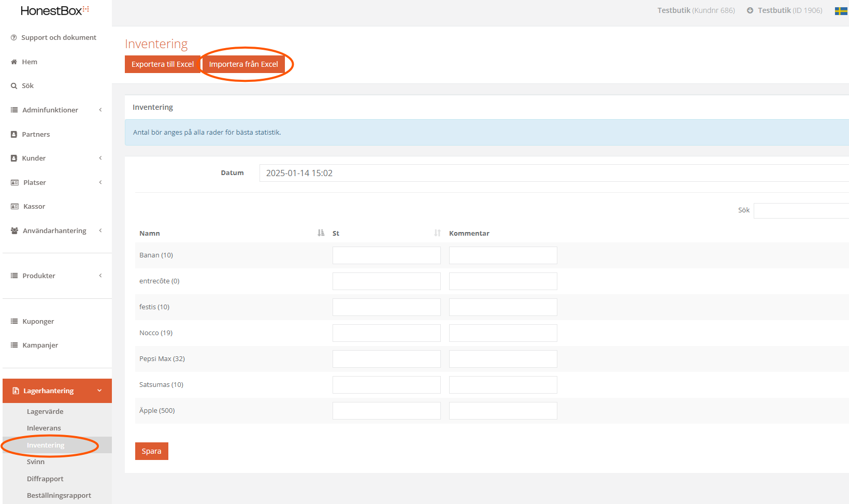
Task: Collapse the Lagerhantering section
Action: click(x=99, y=391)
